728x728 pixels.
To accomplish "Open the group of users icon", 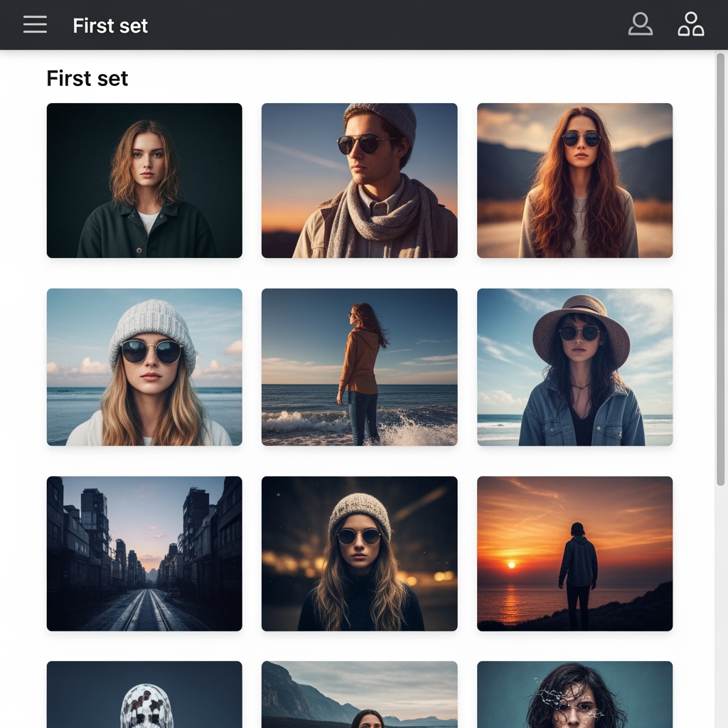I will (x=691, y=24).
